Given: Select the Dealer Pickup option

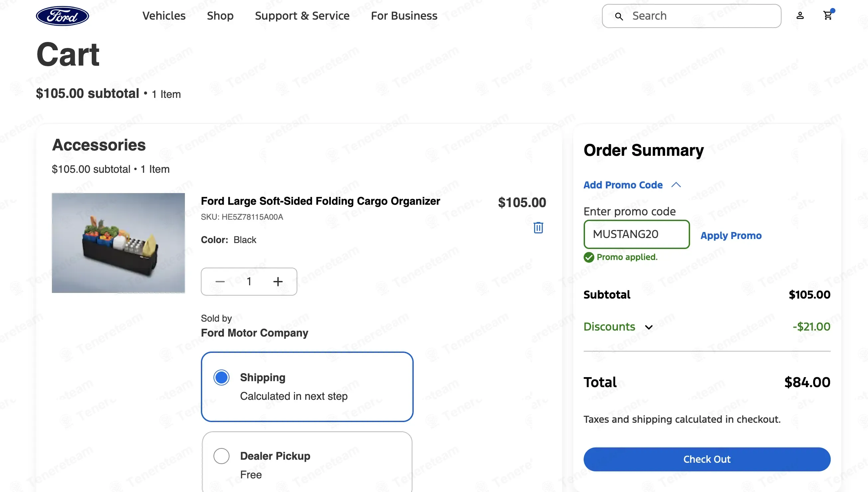Looking at the screenshot, I should (221, 456).
